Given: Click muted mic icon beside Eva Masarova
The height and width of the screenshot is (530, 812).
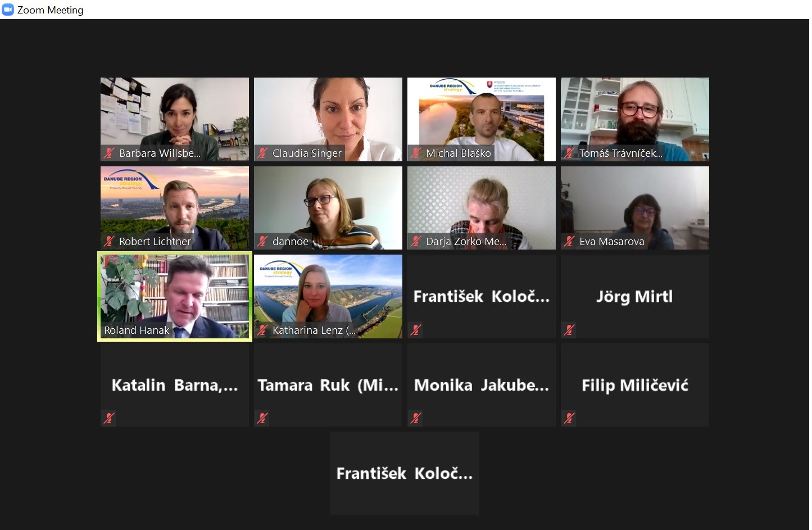Looking at the screenshot, I should (569, 241).
